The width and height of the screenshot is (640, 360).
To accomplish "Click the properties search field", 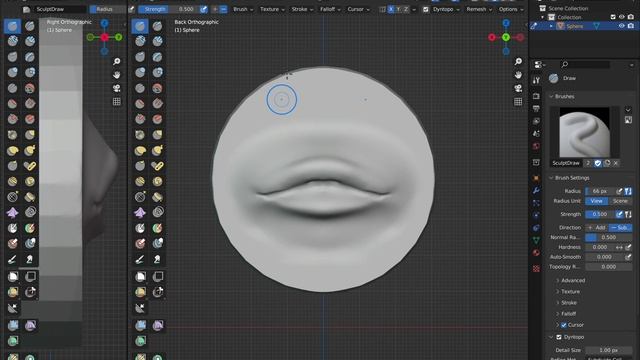I will pos(586,64).
